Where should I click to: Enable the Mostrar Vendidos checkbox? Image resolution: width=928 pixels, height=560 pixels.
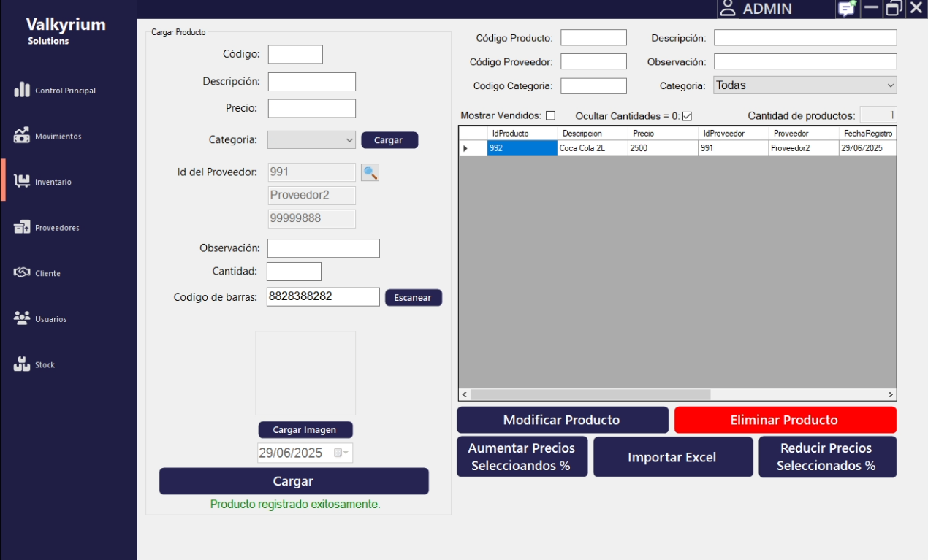(551, 115)
